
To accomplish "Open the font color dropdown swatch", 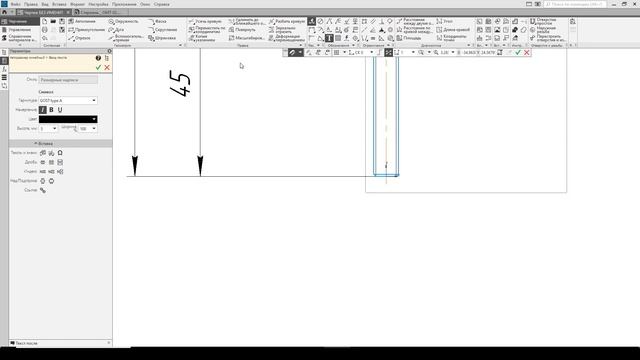I will 68,119.
